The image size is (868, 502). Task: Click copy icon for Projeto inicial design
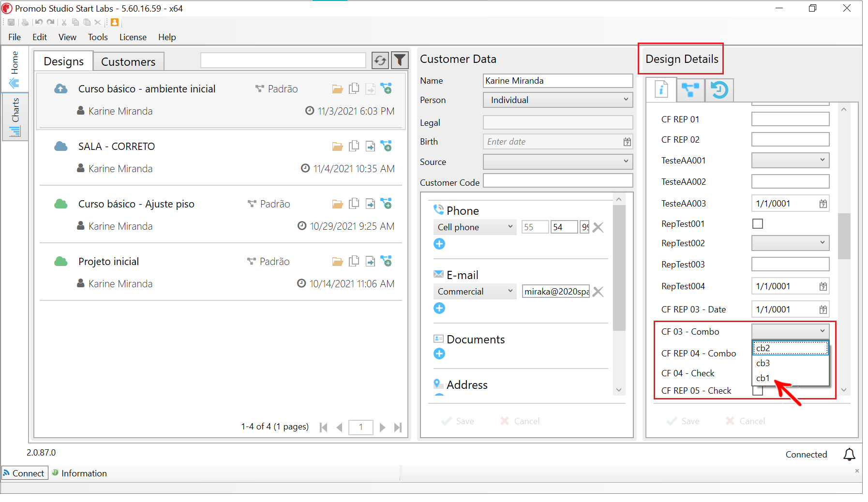click(x=354, y=261)
